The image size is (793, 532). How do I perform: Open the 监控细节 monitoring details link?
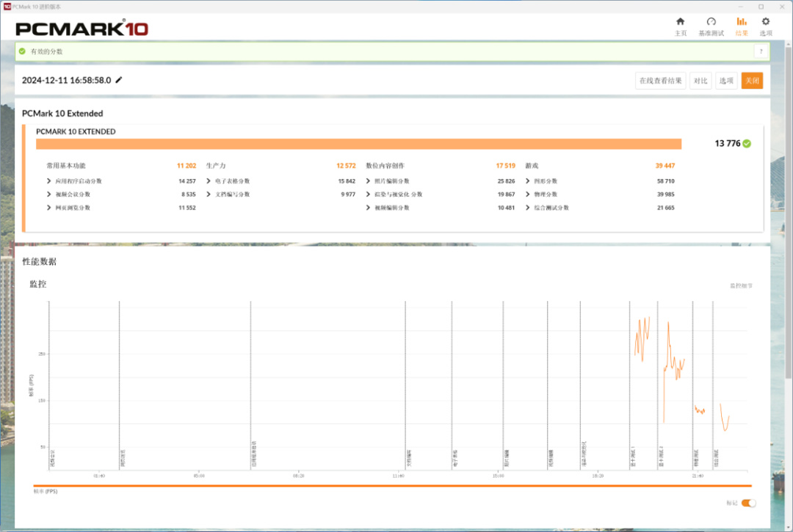click(741, 286)
